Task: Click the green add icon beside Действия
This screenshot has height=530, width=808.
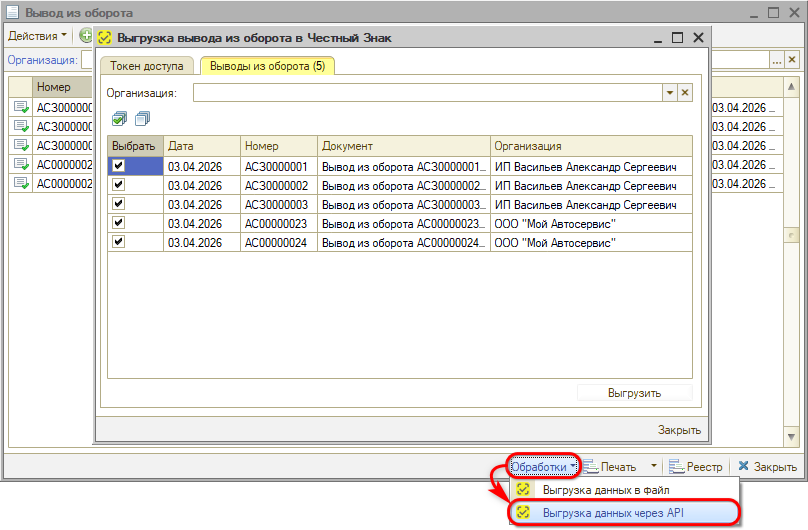Action: [x=86, y=36]
